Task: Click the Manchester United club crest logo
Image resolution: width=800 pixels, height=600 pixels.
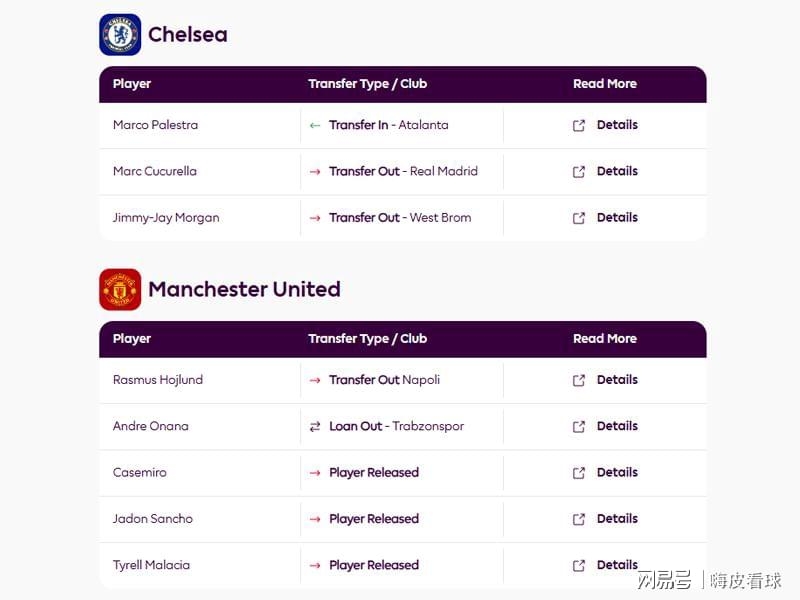Action: (x=120, y=289)
